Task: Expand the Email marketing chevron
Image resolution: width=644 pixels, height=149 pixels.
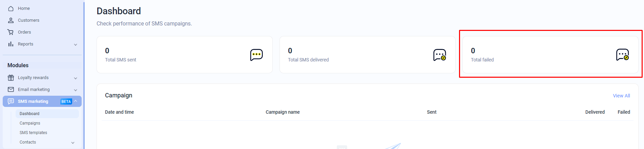Action: tap(76, 90)
